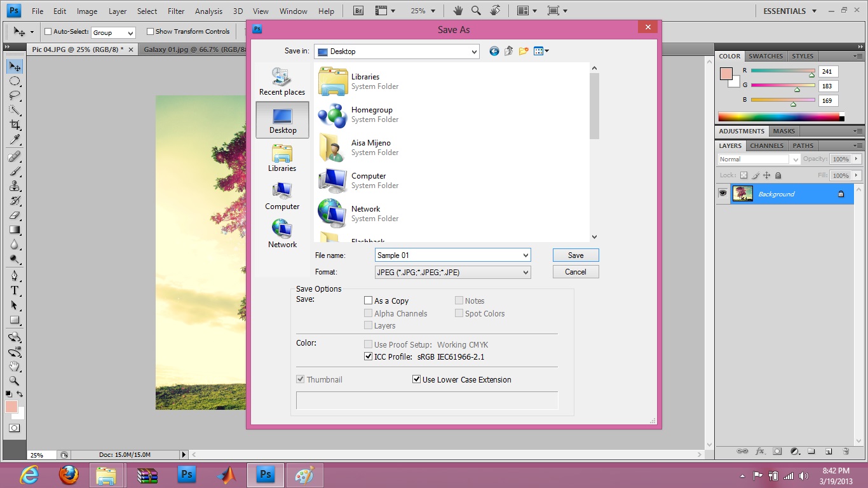This screenshot has width=868, height=488.
Task: Open the Layer menu
Action: tap(118, 11)
